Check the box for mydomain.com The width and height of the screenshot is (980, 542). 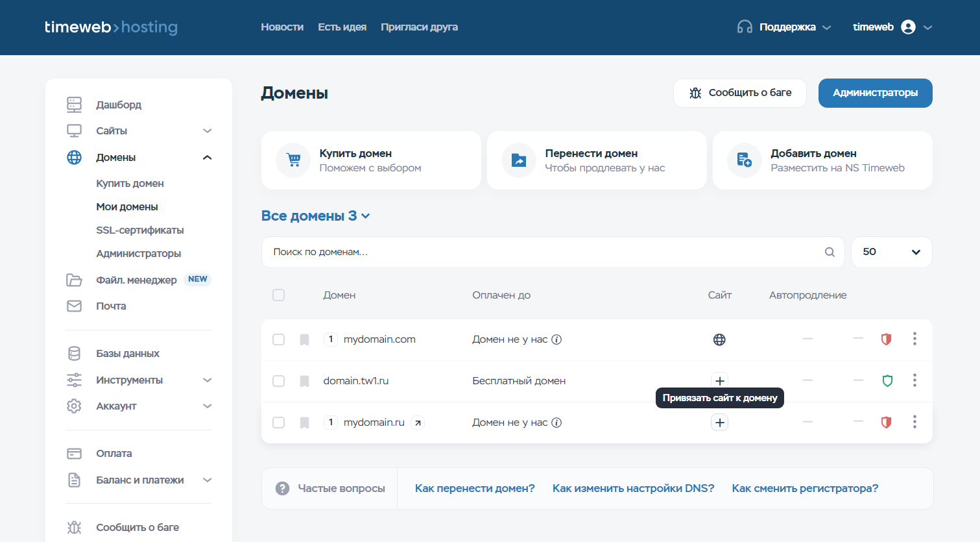coord(279,339)
